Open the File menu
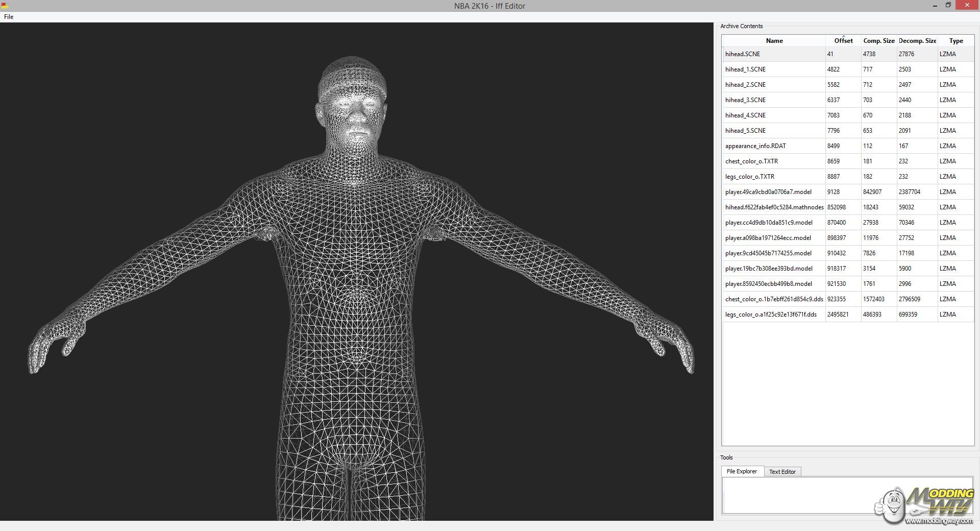This screenshot has width=980, height=531. (x=9, y=17)
